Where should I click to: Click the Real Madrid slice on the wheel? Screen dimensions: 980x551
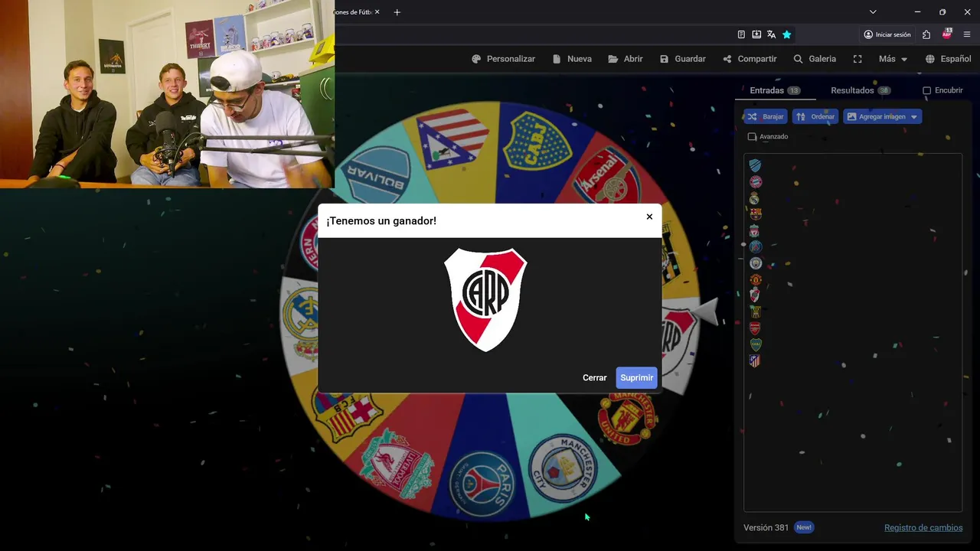click(302, 321)
